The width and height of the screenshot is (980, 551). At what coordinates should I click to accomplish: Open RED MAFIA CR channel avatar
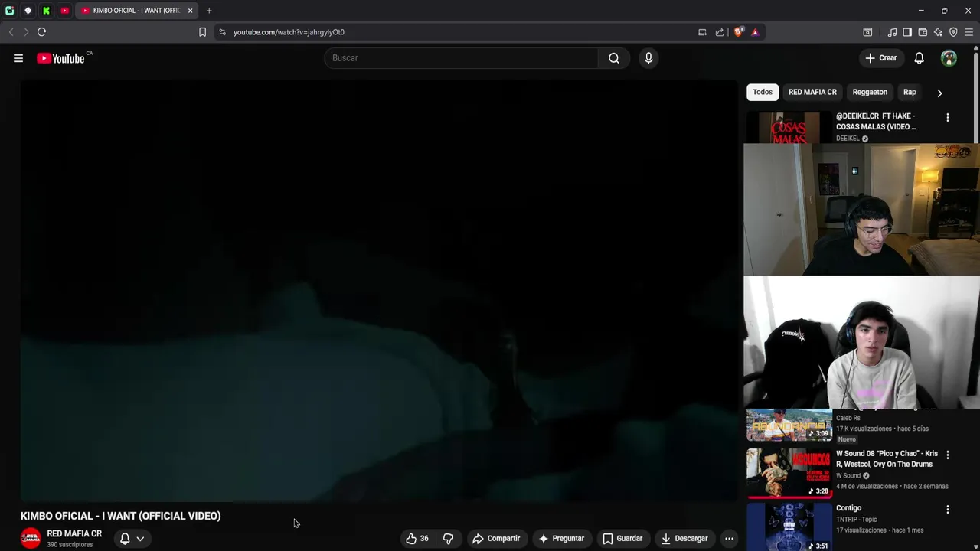coord(31,539)
